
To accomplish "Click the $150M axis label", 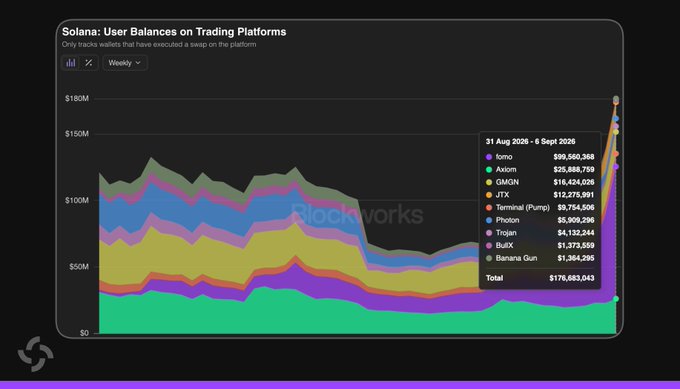I will pyautogui.click(x=77, y=134).
